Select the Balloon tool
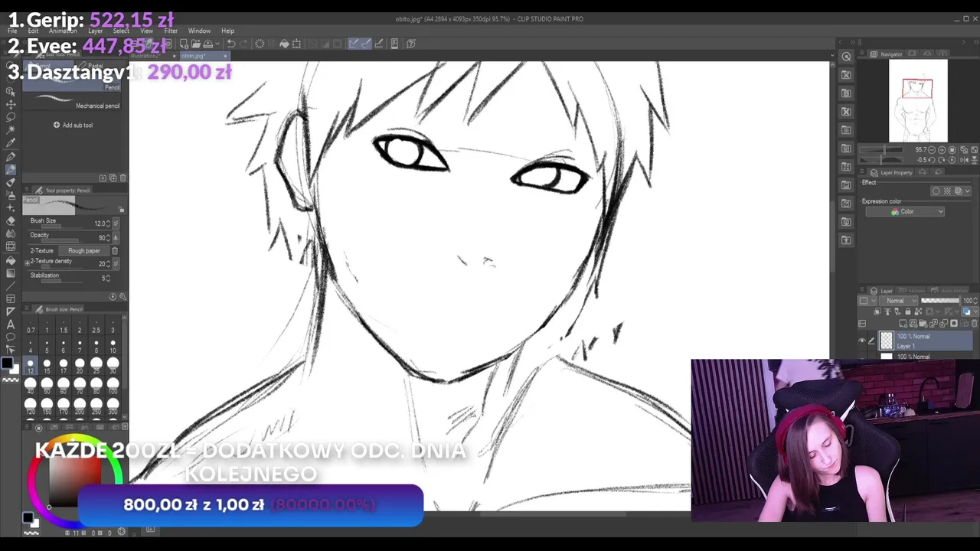Screen dimensions: 980x551 [11, 337]
